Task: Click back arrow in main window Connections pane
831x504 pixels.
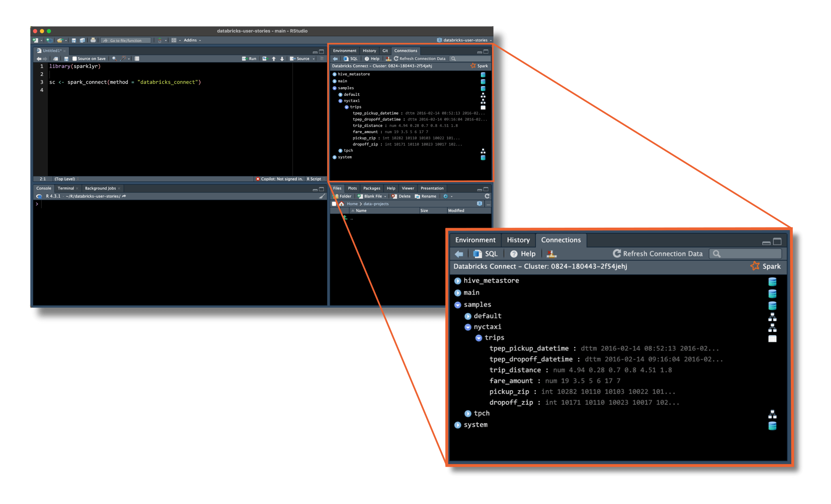Action: [335, 59]
